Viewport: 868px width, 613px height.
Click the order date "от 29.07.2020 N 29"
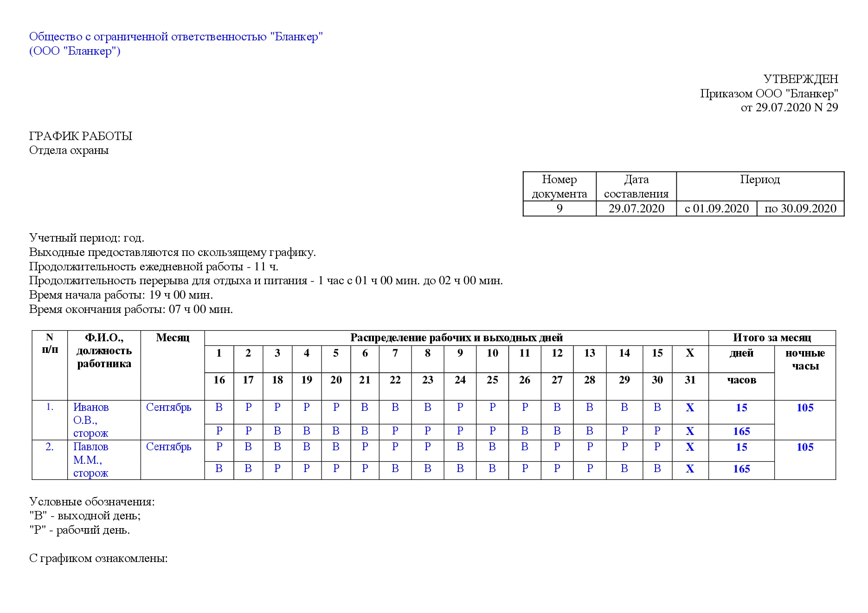click(x=790, y=107)
